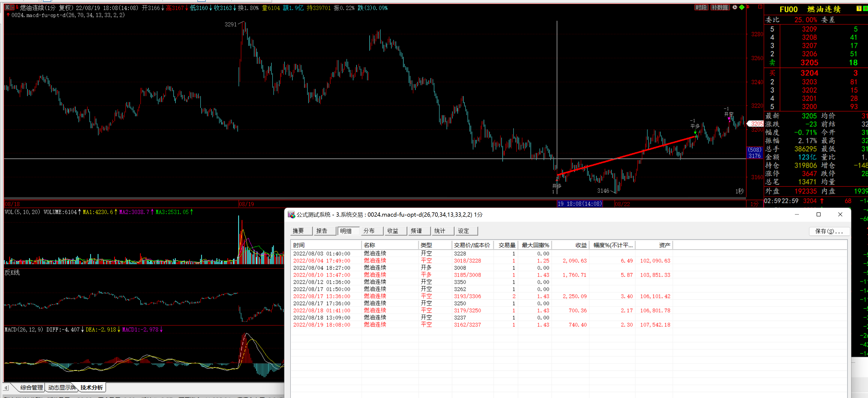This screenshot has width=868, height=398.
Task: Close the 公式测试系统 window
Action: click(x=840, y=215)
